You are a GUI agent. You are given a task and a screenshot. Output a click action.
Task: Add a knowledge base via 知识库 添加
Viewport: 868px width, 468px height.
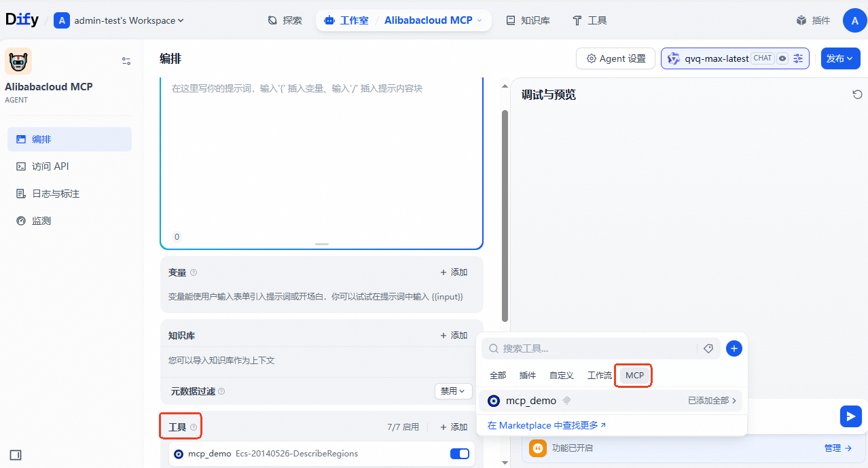(454, 336)
